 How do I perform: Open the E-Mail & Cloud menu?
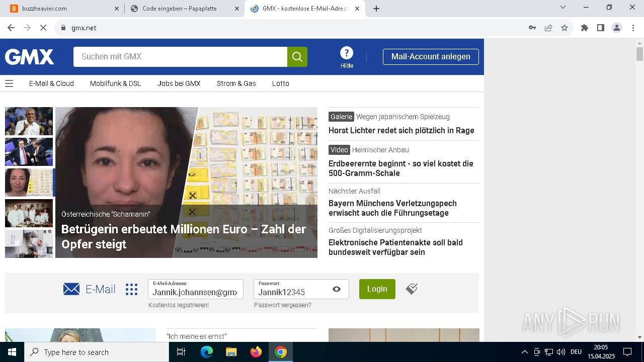[x=51, y=83]
